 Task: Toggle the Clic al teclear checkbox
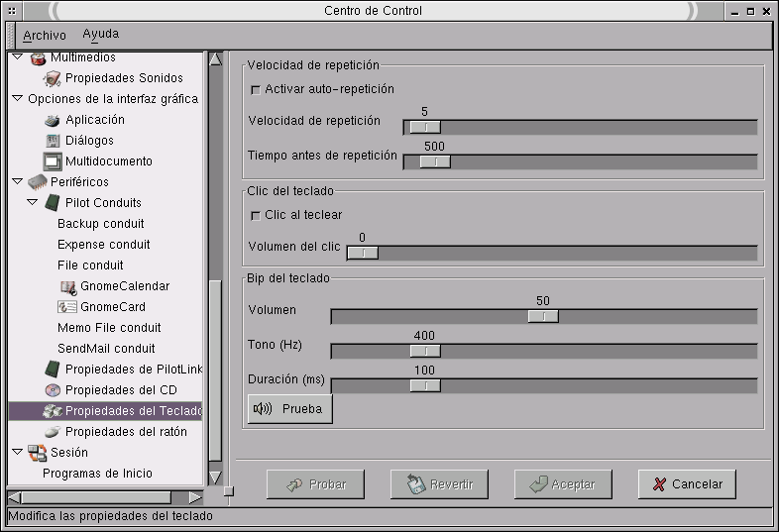pos(256,216)
